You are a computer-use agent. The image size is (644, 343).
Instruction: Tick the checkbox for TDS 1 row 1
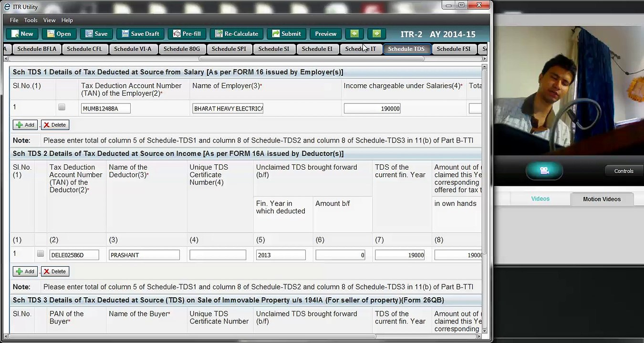(x=62, y=108)
